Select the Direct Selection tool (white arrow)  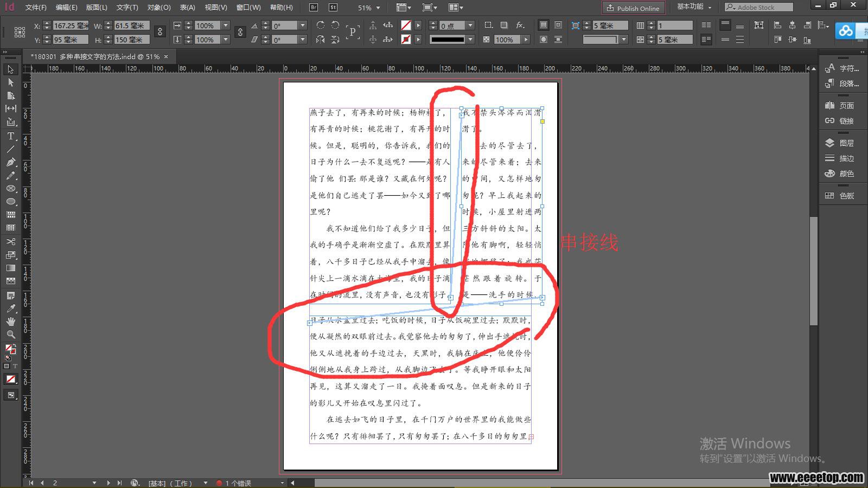point(10,82)
